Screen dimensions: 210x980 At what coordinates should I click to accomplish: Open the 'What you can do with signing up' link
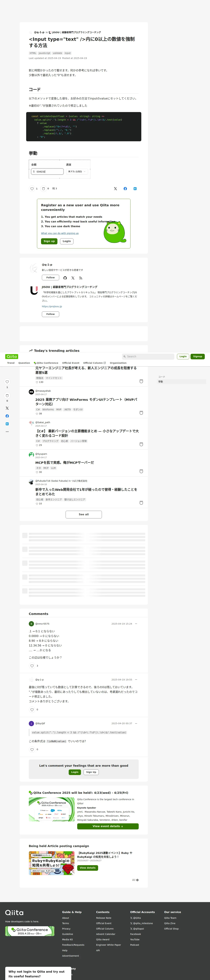pyautogui.click(x=60, y=233)
